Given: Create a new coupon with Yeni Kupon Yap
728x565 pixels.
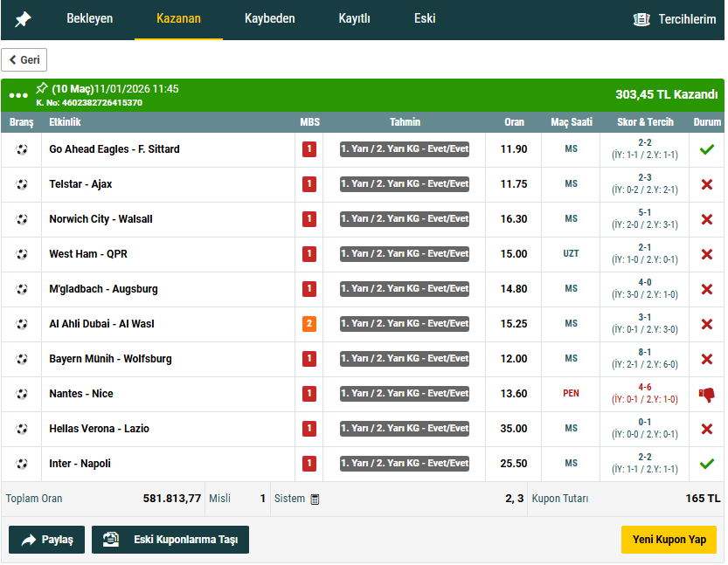Looking at the screenshot, I should click(669, 540).
